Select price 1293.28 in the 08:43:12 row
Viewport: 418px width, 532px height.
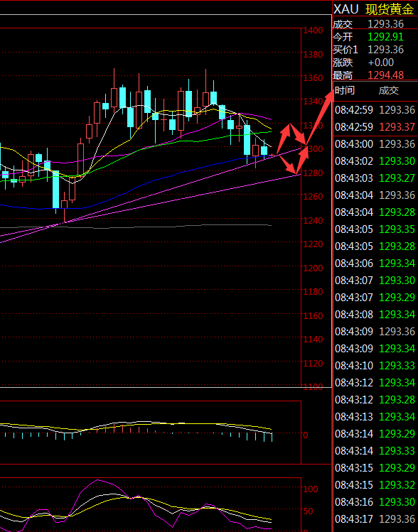[397, 399]
